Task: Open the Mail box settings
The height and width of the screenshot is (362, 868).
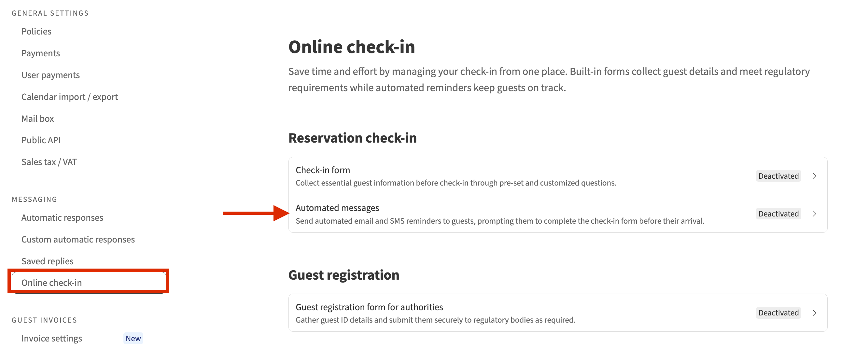Action: 37,118
